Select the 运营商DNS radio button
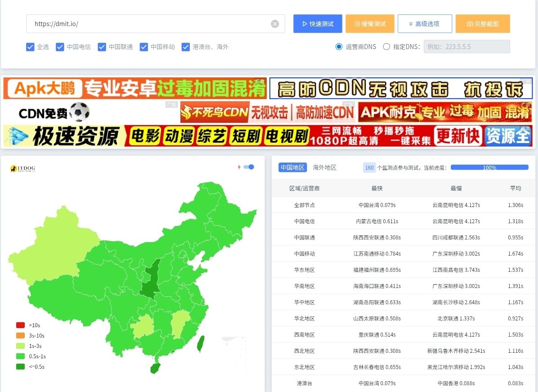Viewport: 538px width, 392px height. click(x=339, y=47)
